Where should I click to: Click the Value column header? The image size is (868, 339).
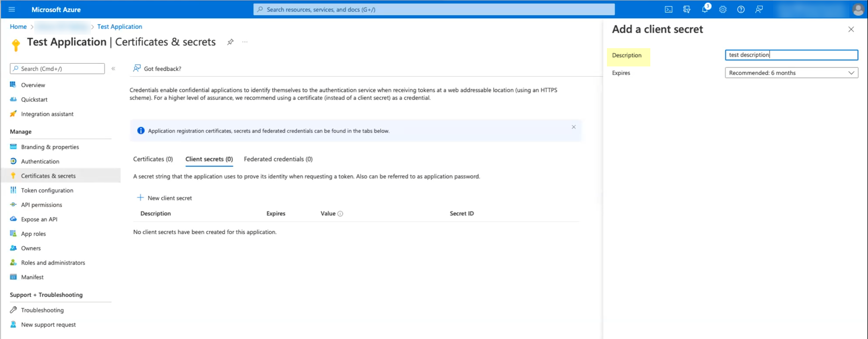328,214
